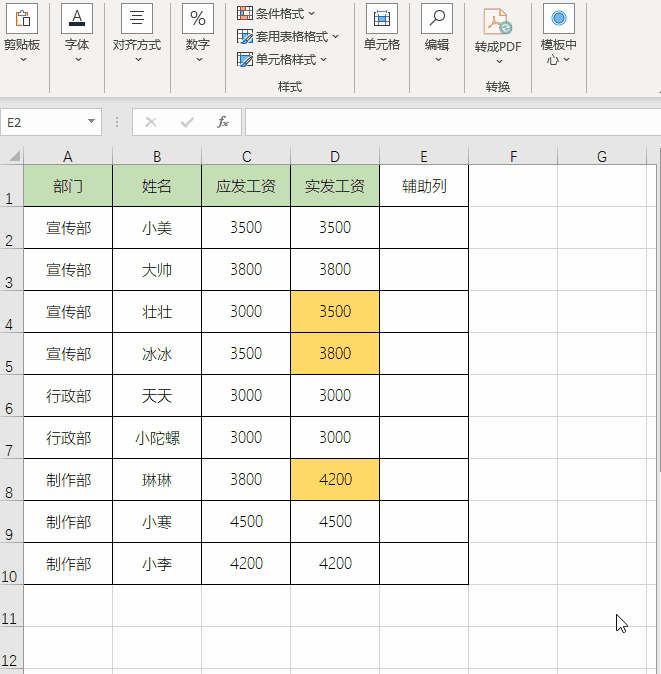Click the name cell 小寒
661x674 pixels.
(x=157, y=521)
